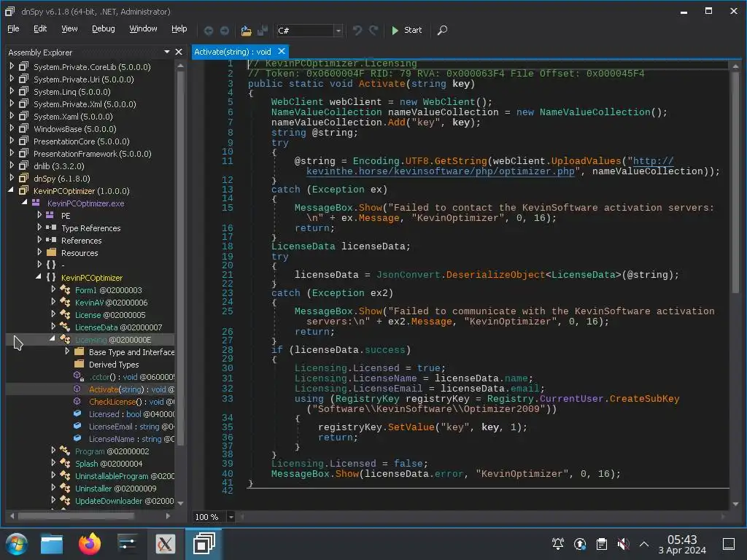Viewport: 747px width, 560px height.
Task: Select the CheckLicense() method
Action: (131, 402)
